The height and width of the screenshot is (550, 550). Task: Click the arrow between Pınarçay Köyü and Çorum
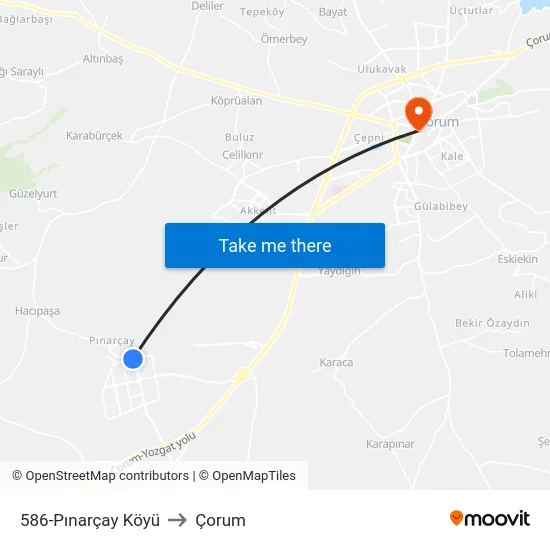[x=177, y=520]
